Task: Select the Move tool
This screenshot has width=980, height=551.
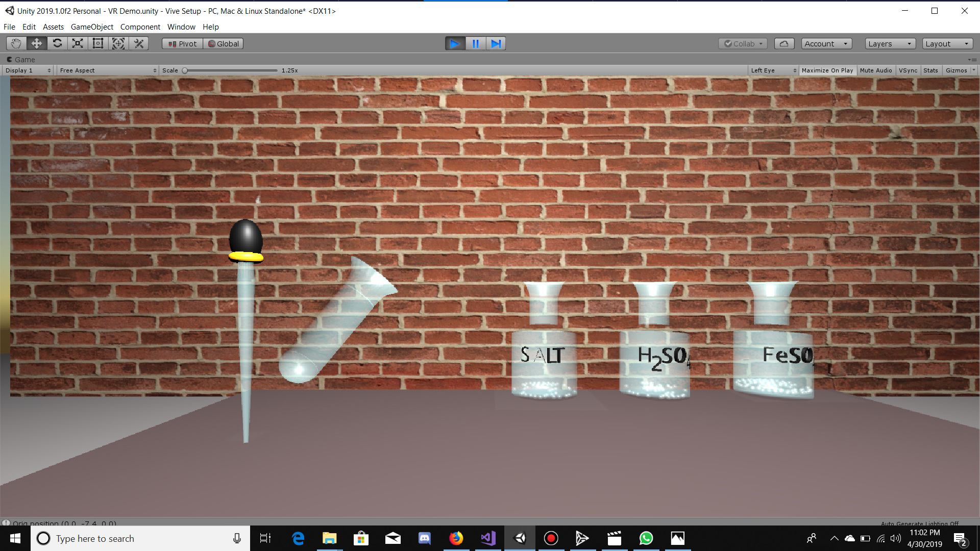Action: 37,43
